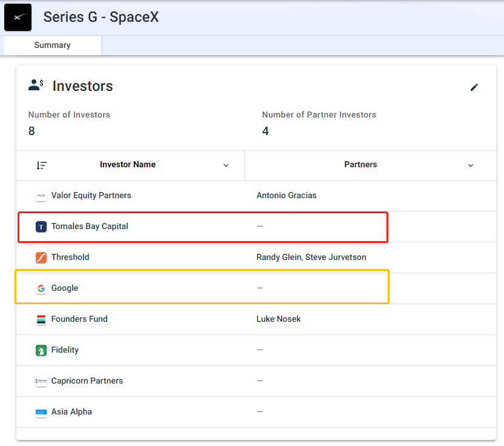Click the sort order icon in table header

tap(41, 165)
